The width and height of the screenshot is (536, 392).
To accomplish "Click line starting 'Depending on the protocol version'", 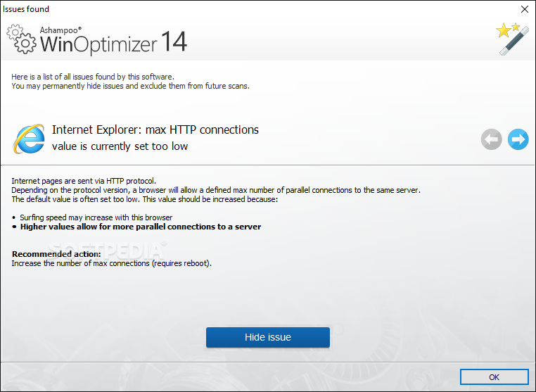I will 216,190.
